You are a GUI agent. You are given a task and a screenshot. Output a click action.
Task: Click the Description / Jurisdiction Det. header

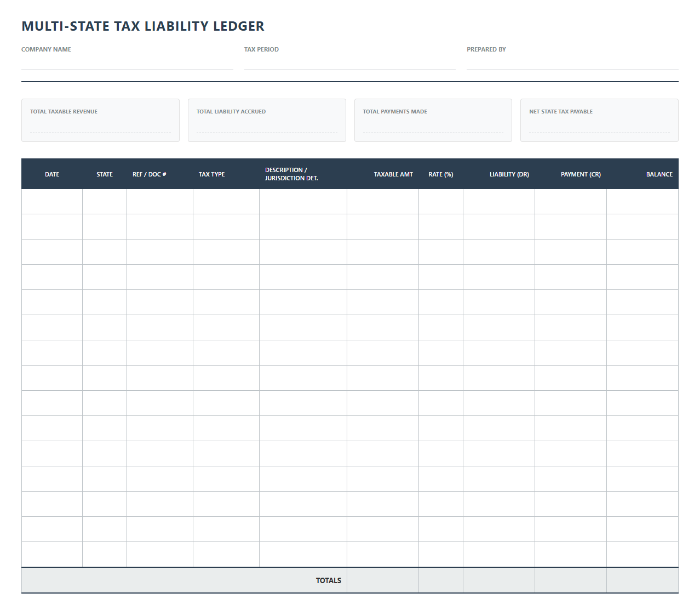click(x=303, y=174)
